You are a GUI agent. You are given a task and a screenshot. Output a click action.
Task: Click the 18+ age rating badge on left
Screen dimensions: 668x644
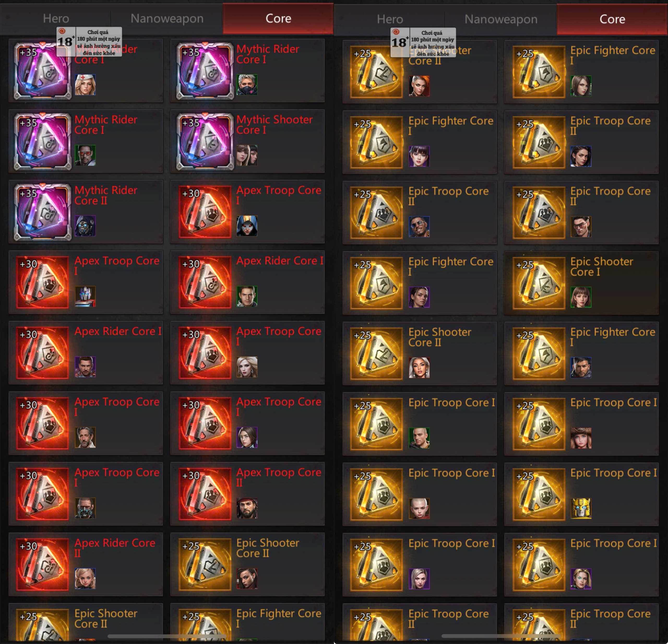89,42
